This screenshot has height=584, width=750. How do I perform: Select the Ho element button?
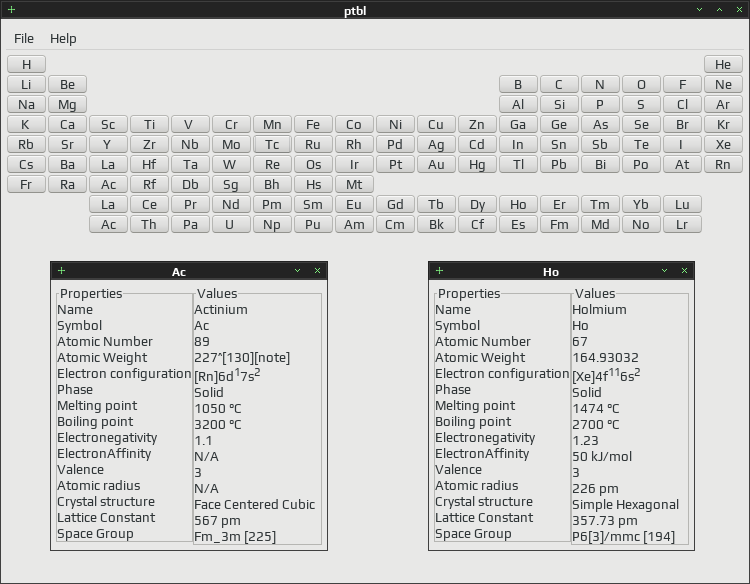(x=518, y=204)
